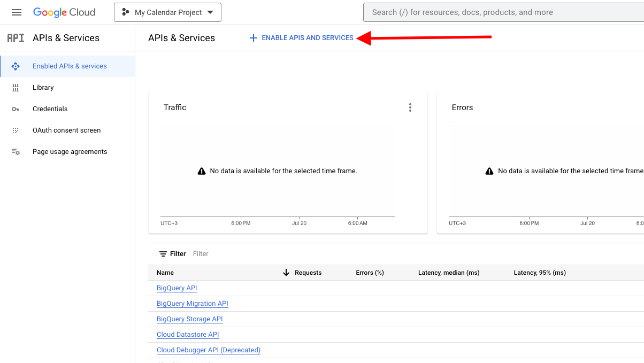Click the OAuth consent screen icon
Screen dimensions: 644x363
pos(16,130)
